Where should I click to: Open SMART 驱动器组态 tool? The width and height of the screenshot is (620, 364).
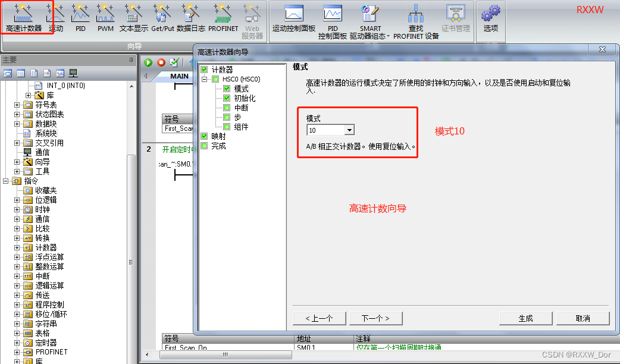(x=370, y=22)
